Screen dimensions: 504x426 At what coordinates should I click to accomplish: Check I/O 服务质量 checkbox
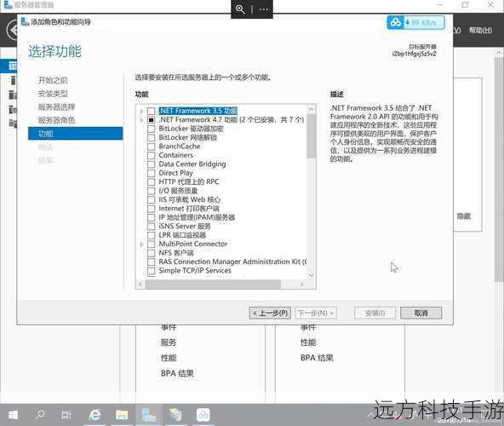(151, 191)
